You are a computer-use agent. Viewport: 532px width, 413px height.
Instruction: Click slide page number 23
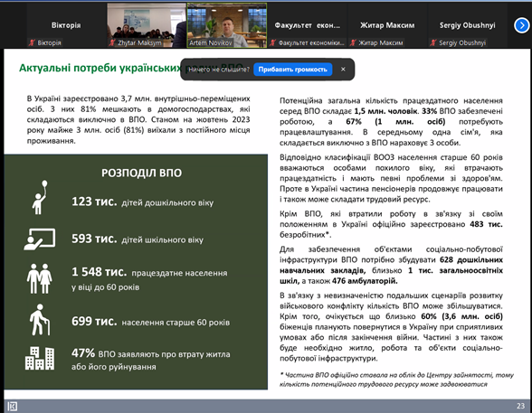(x=520, y=406)
